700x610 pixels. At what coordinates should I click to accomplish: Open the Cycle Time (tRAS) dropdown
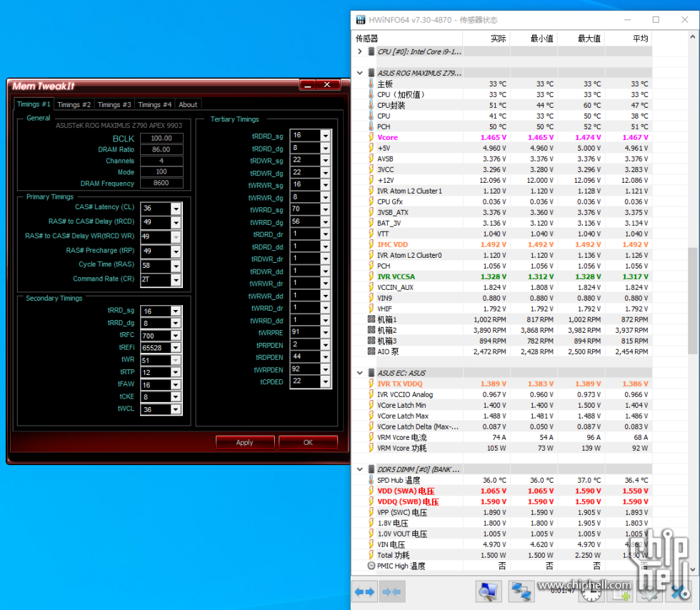pyautogui.click(x=176, y=266)
